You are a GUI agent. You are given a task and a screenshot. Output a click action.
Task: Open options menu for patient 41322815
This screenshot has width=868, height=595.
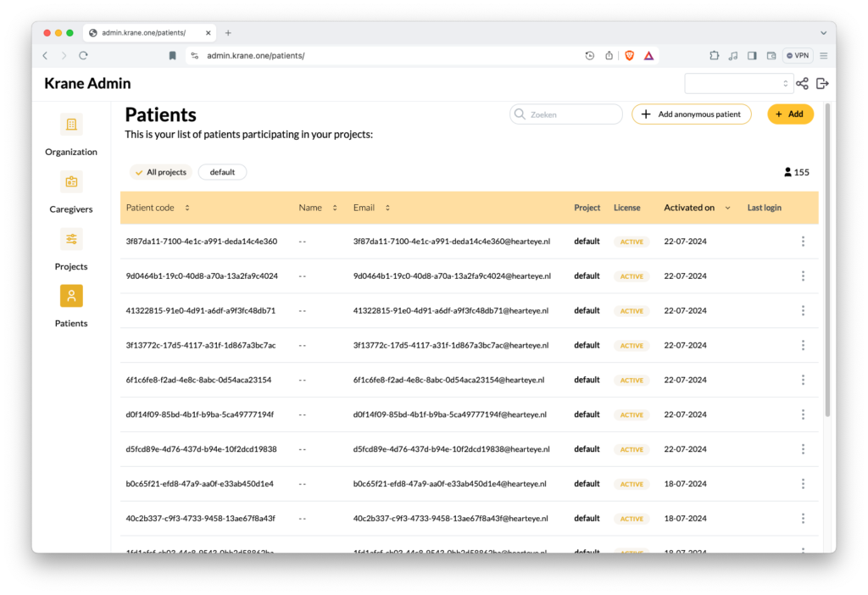point(803,310)
